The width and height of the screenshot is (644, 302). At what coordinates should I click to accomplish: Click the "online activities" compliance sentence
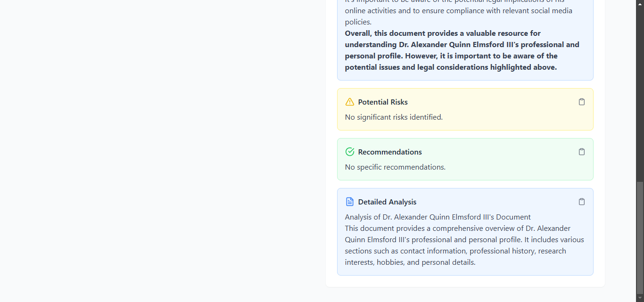(458, 11)
